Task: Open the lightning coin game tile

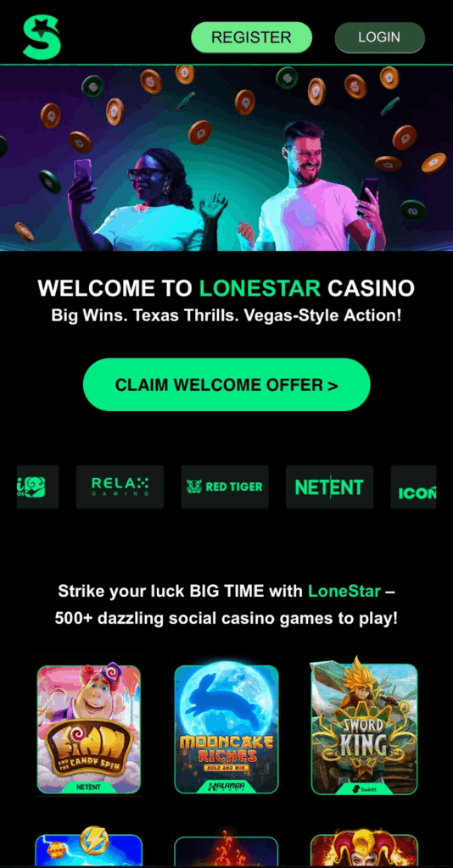Action: 88,848
